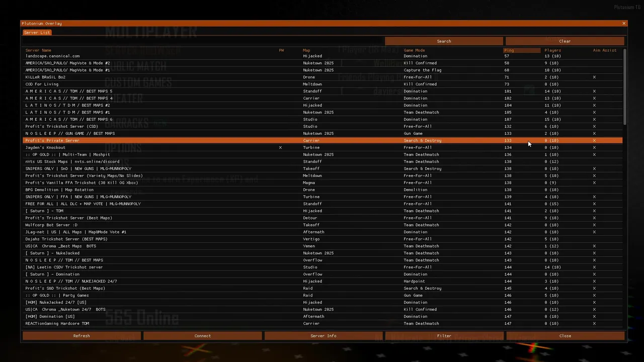Open Server Info for the selected server
The height and width of the screenshot is (362, 644).
323,336
